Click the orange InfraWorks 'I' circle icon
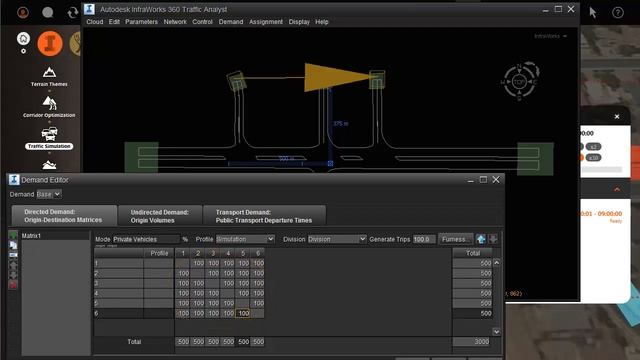This screenshot has height=360, width=640. click(x=50, y=43)
